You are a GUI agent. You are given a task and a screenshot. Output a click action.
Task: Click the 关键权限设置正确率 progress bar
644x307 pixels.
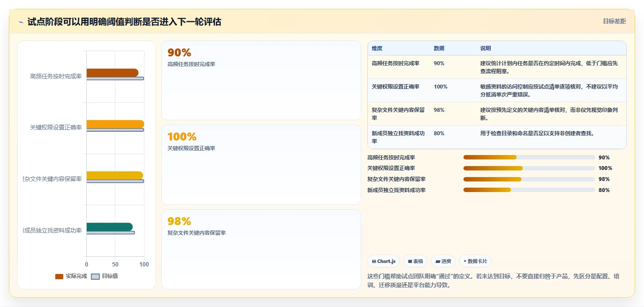(529, 168)
